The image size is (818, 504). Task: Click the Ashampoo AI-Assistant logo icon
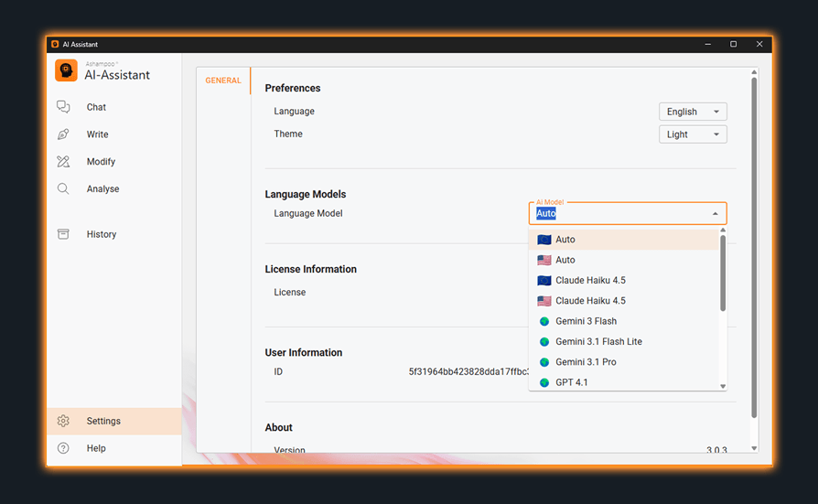tap(66, 70)
